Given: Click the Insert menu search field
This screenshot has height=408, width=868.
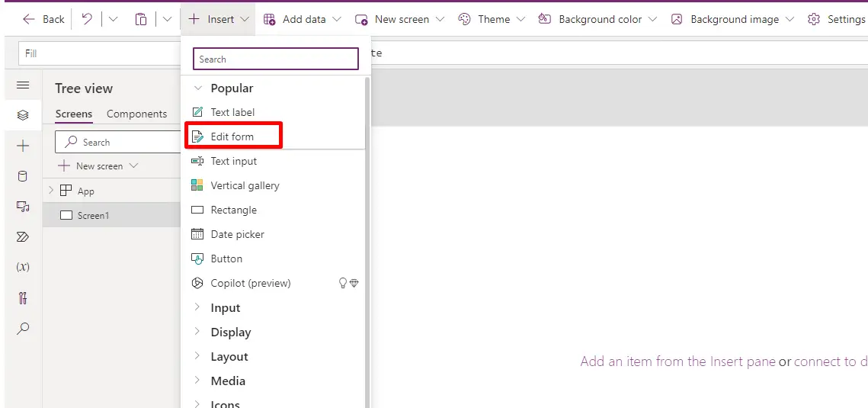Looking at the screenshot, I should coord(276,59).
